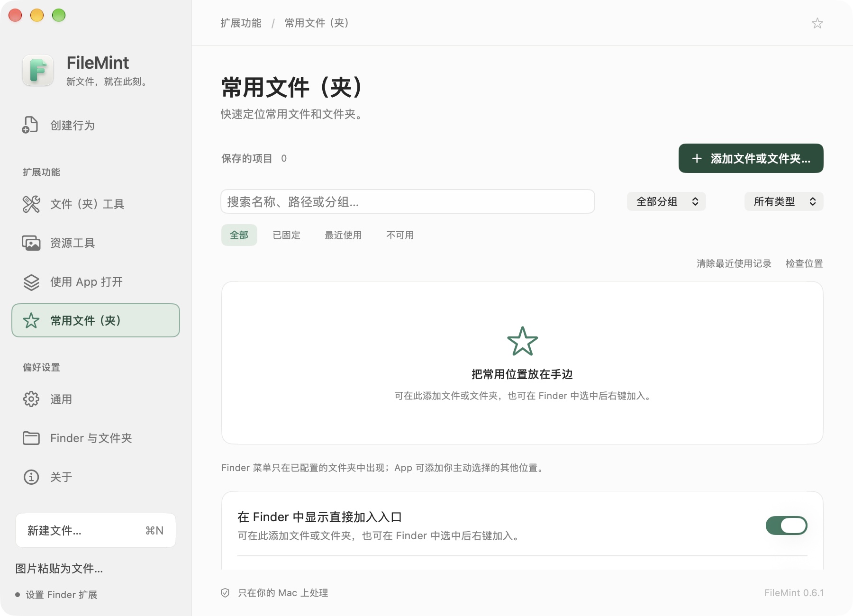Click the 保存的项目 count label
Screen dimensions: 853x616
tap(254, 158)
